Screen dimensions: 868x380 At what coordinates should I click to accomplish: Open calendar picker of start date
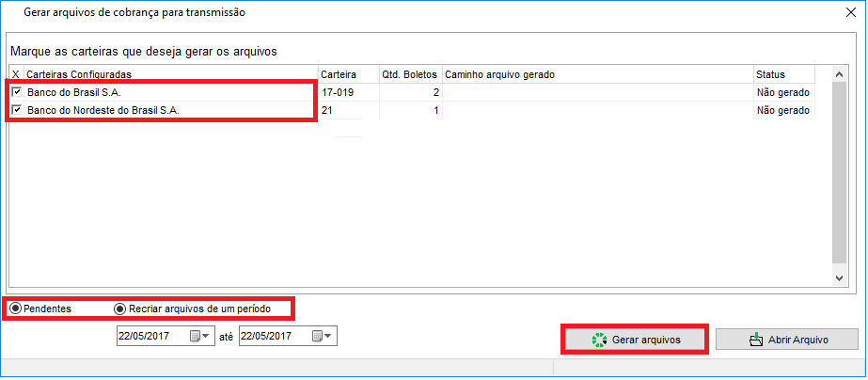coord(195,337)
